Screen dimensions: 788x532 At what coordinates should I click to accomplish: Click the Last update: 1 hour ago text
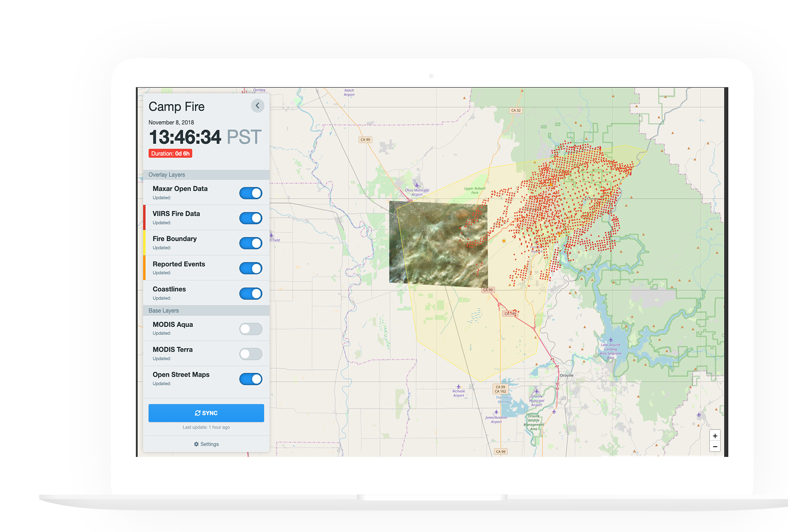pyautogui.click(x=206, y=427)
